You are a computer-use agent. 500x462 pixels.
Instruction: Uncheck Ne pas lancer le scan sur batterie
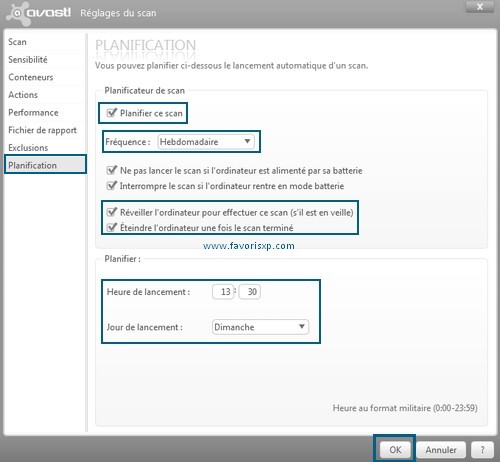[x=111, y=170]
